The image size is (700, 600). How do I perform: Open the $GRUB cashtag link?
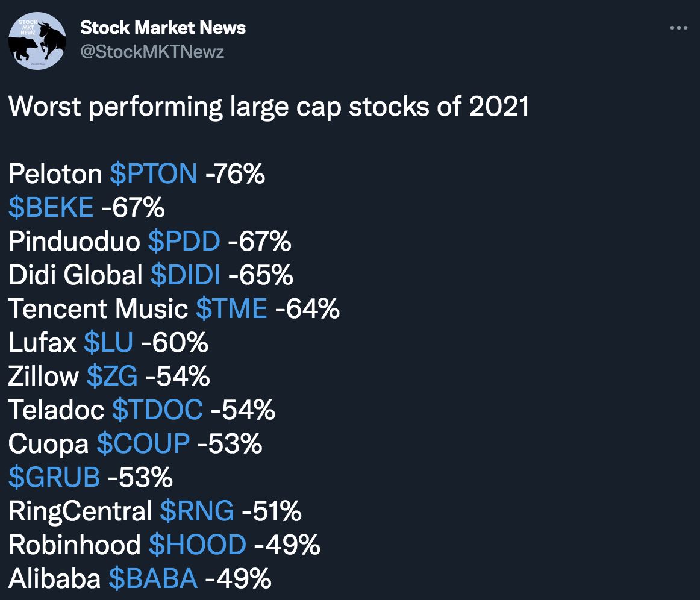pyautogui.click(x=54, y=478)
